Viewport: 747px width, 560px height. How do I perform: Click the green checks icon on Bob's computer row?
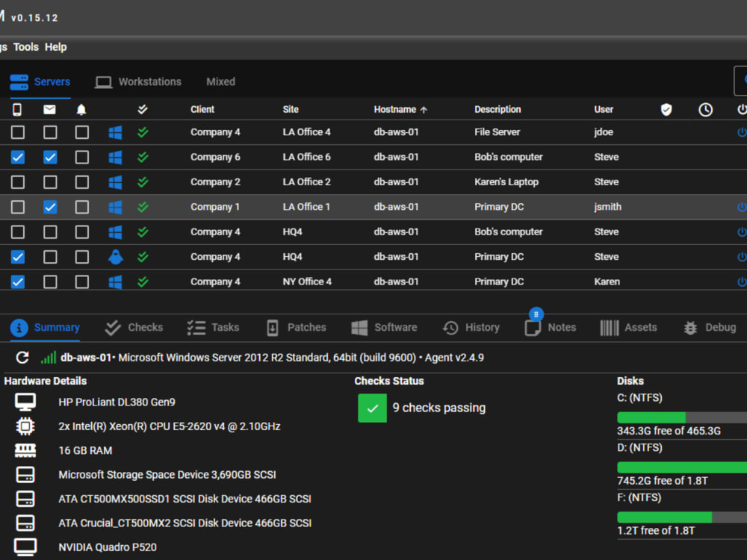143,157
